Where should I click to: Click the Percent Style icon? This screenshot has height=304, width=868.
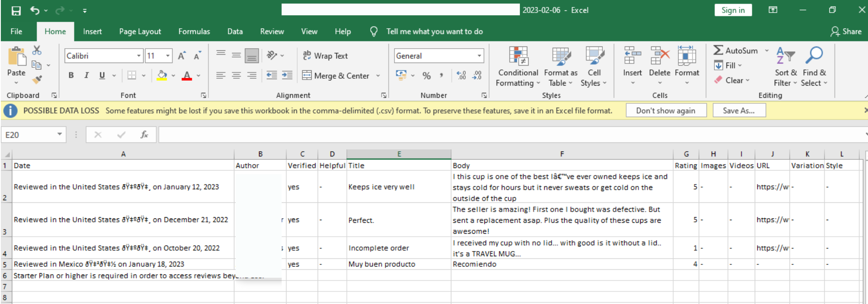(x=427, y=76)
